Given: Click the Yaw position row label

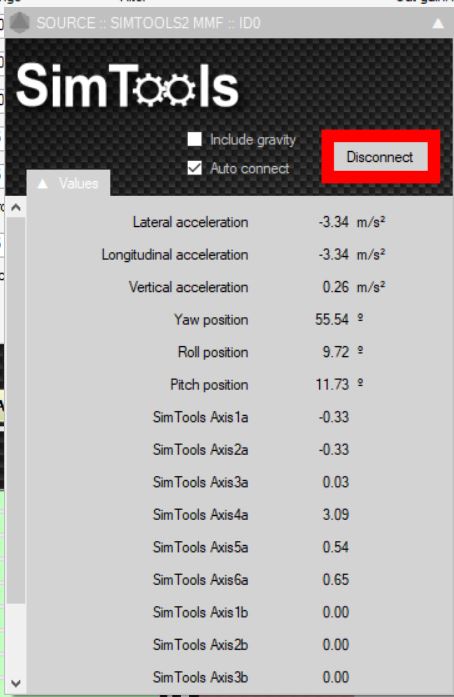Looking at the screenshot, I should pos(211,320).
